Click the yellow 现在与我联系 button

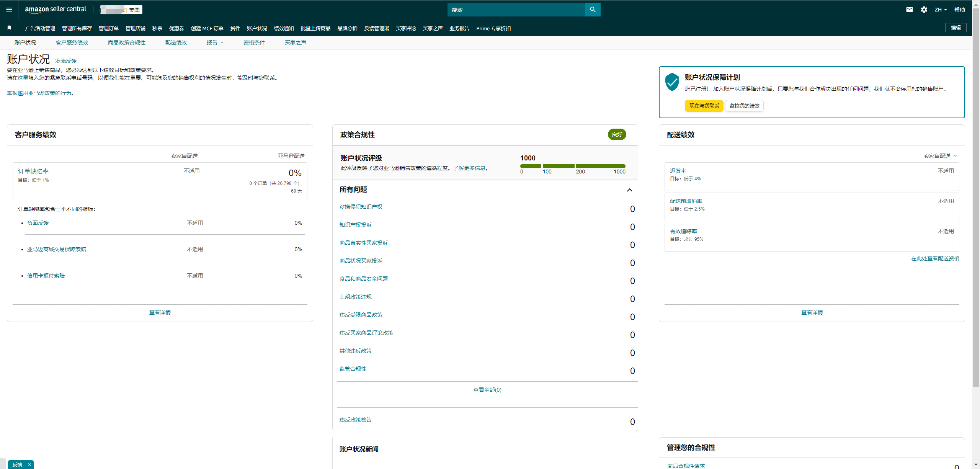click(704, 106)
